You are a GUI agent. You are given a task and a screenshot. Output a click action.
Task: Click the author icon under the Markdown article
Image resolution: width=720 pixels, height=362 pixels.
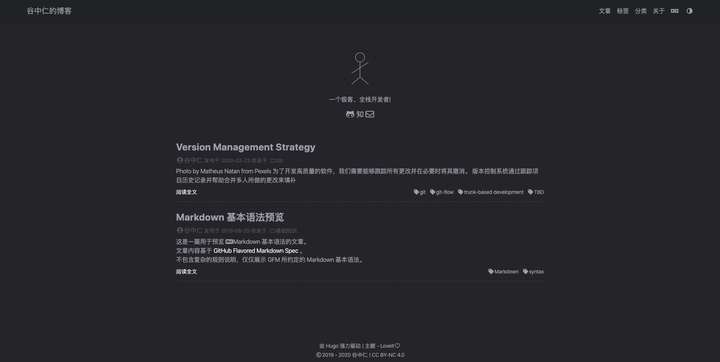click(x=180, y=230)
